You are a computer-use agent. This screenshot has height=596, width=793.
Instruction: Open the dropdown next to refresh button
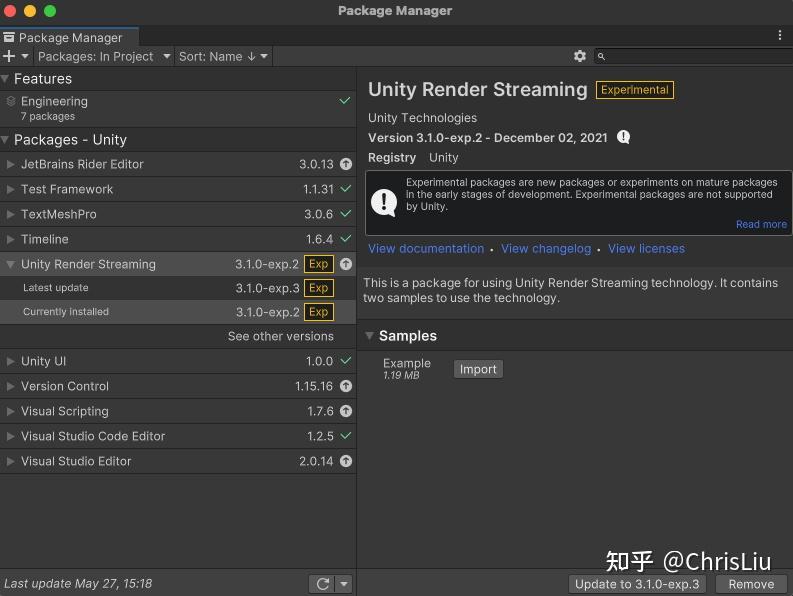pos(344,584)
